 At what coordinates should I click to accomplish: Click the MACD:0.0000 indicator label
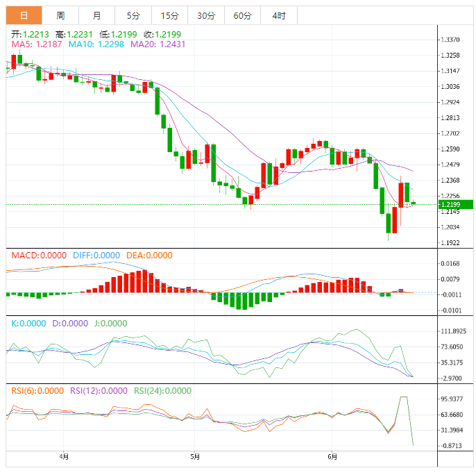(39, 256)
